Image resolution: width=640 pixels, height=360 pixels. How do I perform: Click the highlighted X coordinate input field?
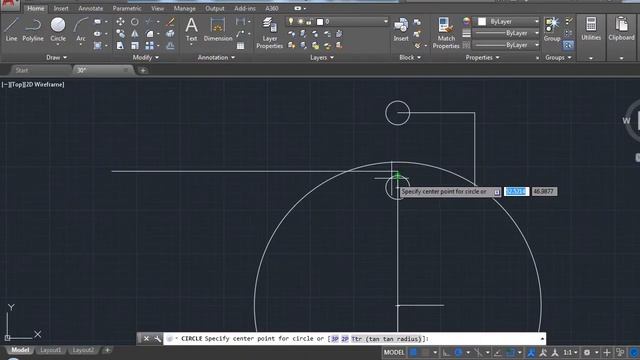pyautogui.click(x=516, y=191)
